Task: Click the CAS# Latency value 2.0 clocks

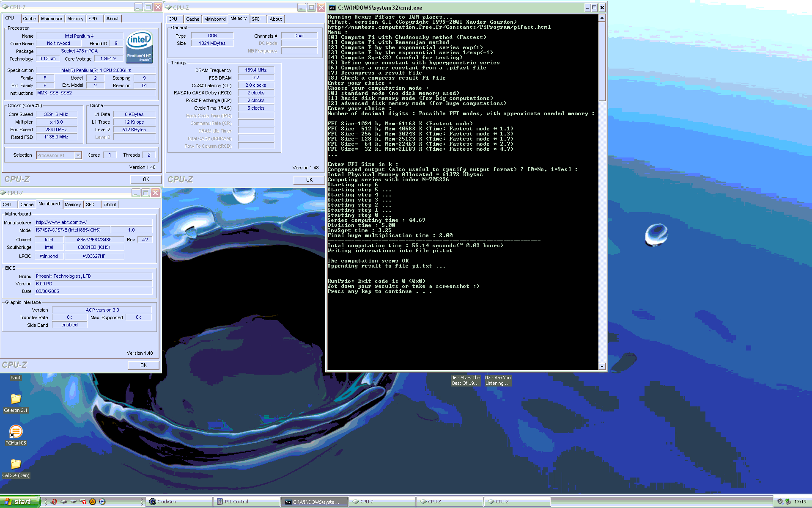Action: pos(256,86)
